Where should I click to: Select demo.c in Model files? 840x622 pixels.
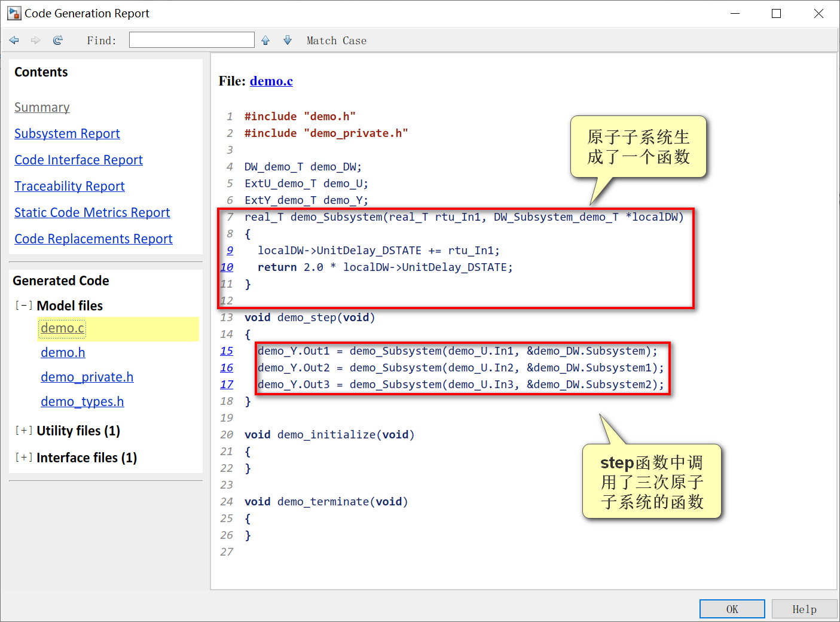point(63,328)
